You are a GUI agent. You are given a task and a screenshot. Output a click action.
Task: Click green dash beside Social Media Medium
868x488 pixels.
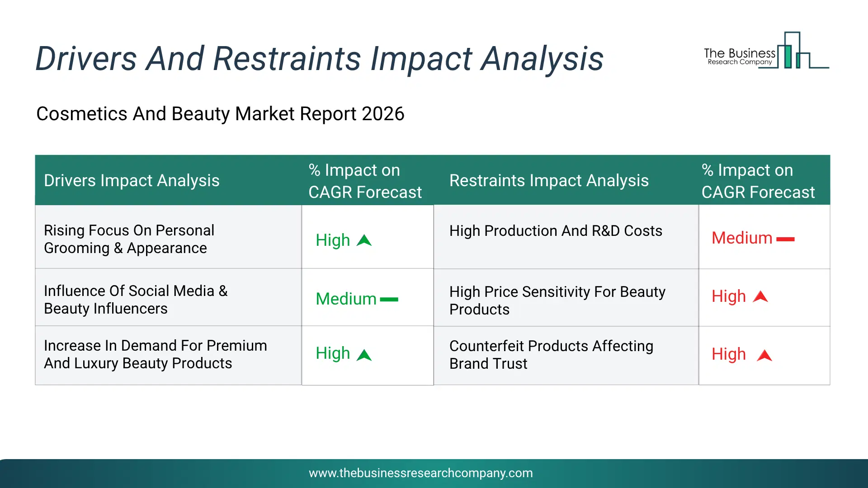tap(389, 299)
